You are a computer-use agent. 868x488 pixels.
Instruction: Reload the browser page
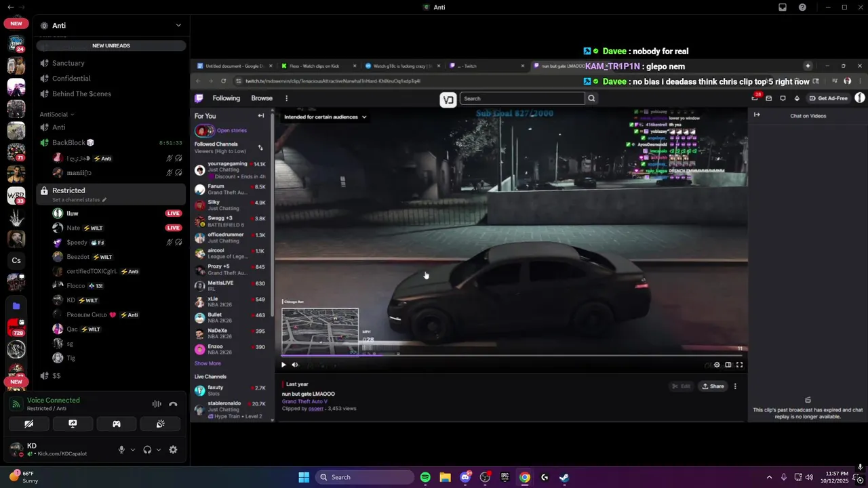pos(223,81)
